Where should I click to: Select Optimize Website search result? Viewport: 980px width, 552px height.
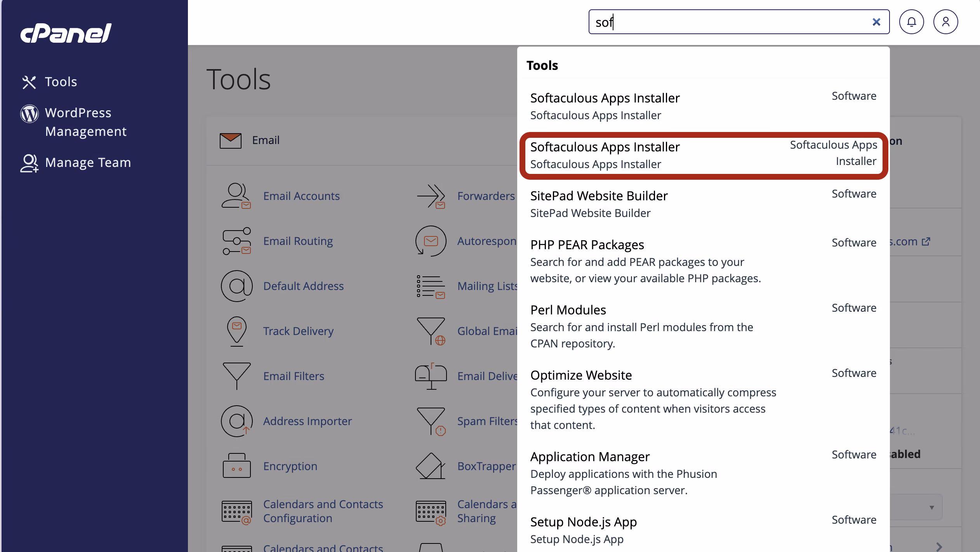[703, 399]
